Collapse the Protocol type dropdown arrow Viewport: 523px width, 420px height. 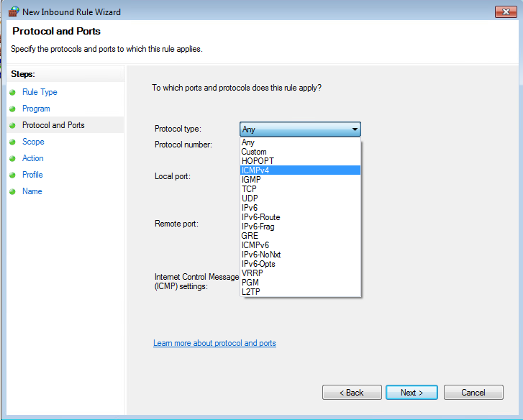tap(355, 129)
